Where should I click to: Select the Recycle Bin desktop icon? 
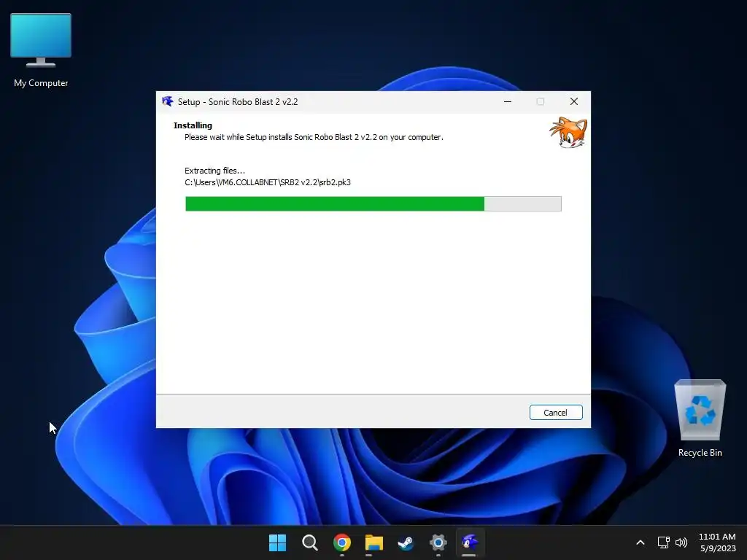[x=700, y=419]
